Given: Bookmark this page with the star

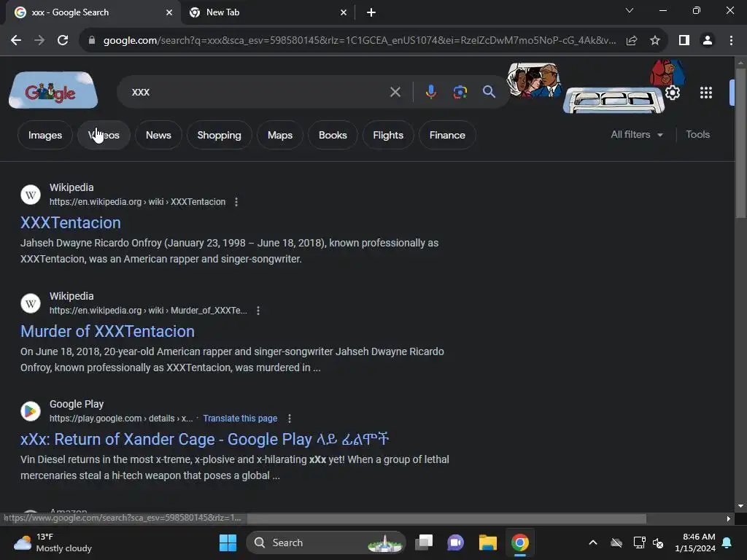Looking at the screenshot, I should (x=655, y=41).
